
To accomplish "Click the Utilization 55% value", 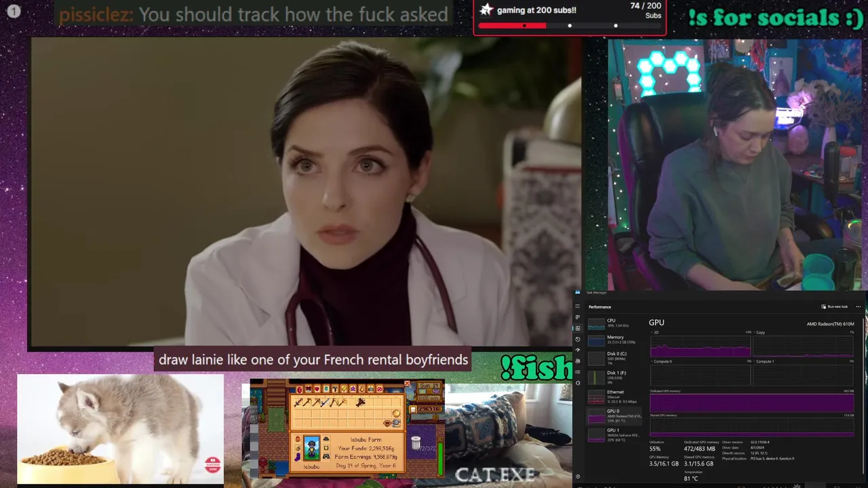I will [x=655, y=449].
